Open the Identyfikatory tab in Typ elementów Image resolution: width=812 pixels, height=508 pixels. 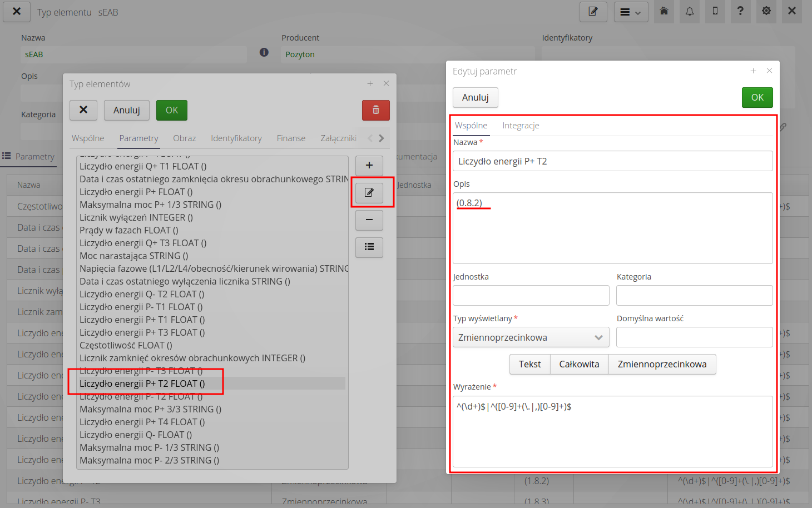point(236,138)
